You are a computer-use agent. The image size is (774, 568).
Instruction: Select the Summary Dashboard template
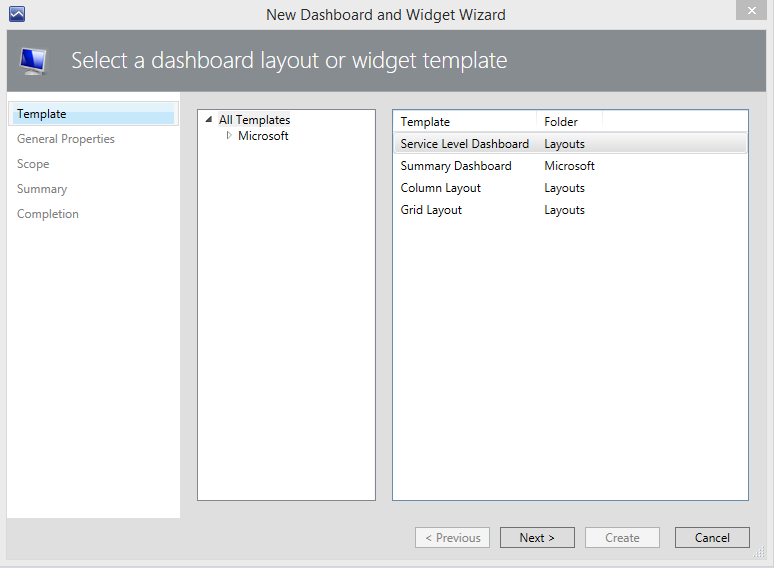pos(570,166)
